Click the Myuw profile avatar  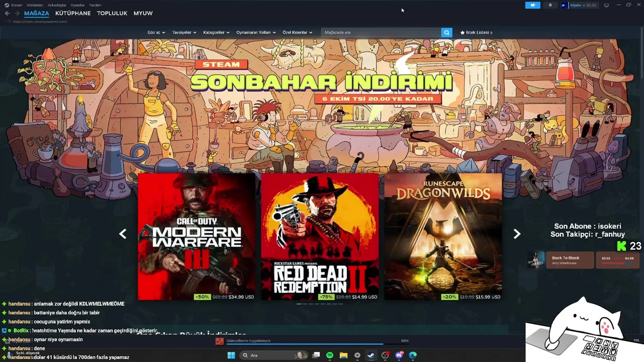pyautogui.click(x=564, y=5)
